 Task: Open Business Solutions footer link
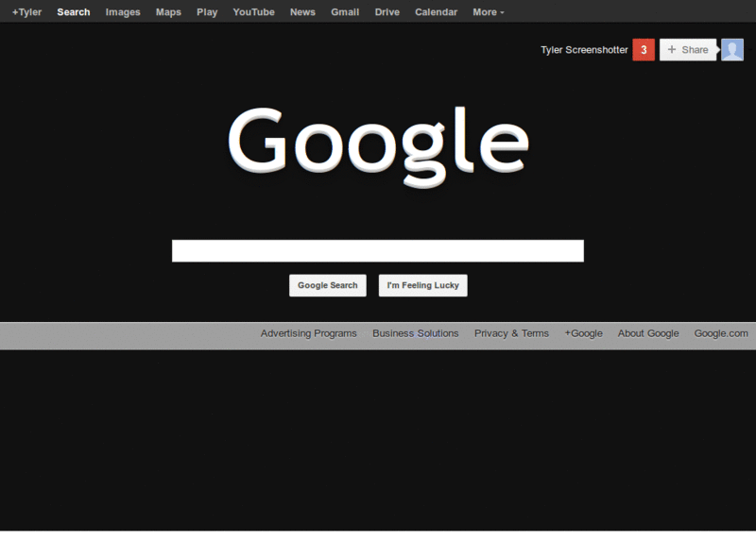tap(415, 333)
